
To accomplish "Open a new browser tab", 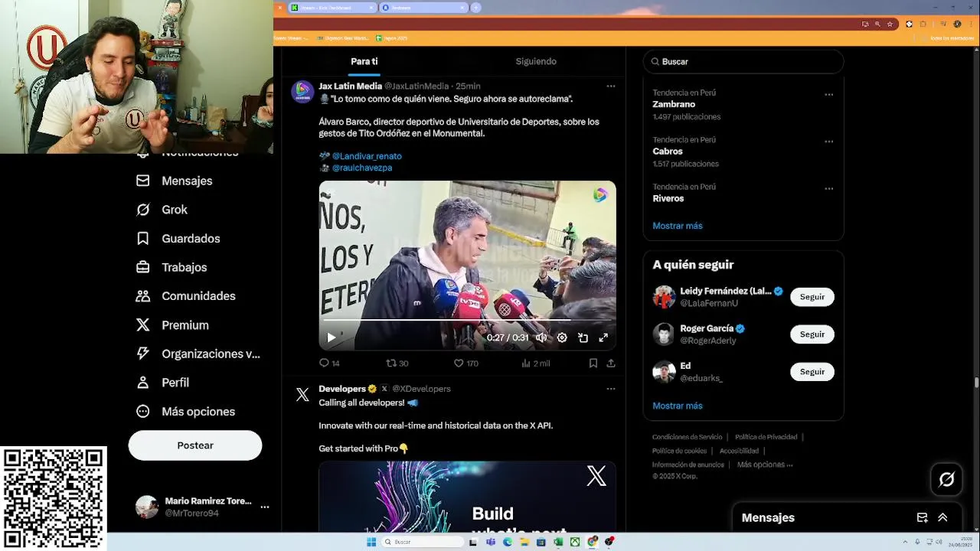I will [x=475, y=8].
